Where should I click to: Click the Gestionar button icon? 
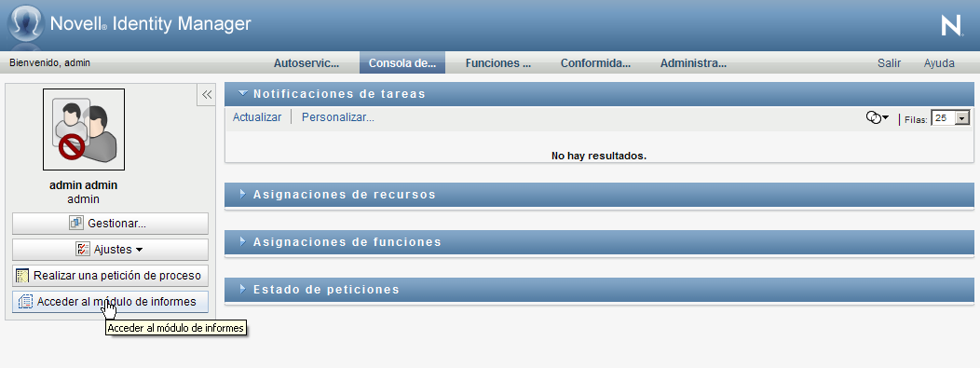pyautogui.click(x=76, y=223)
